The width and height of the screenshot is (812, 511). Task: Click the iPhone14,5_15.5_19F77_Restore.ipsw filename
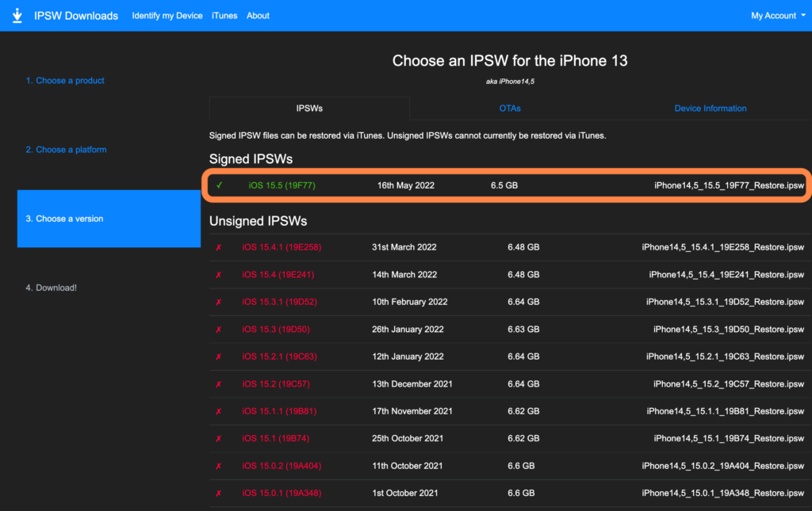729,185
